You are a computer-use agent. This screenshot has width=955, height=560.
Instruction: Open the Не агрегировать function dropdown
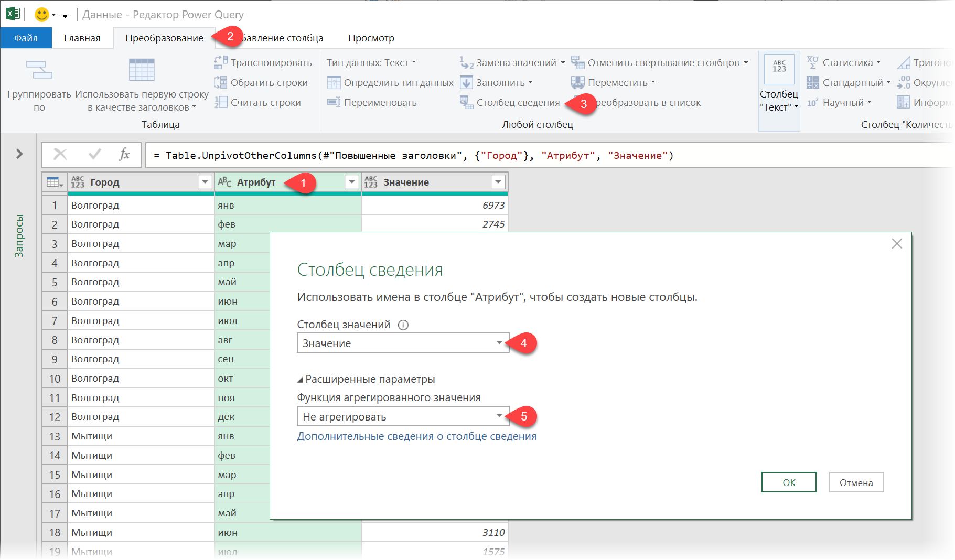(x=403, y=416)
